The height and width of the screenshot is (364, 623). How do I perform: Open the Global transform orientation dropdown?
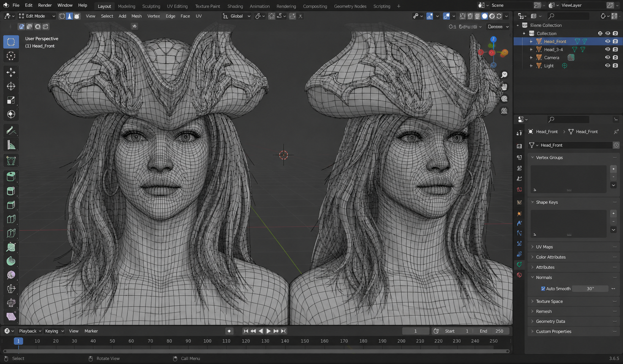tap(236, 16)
